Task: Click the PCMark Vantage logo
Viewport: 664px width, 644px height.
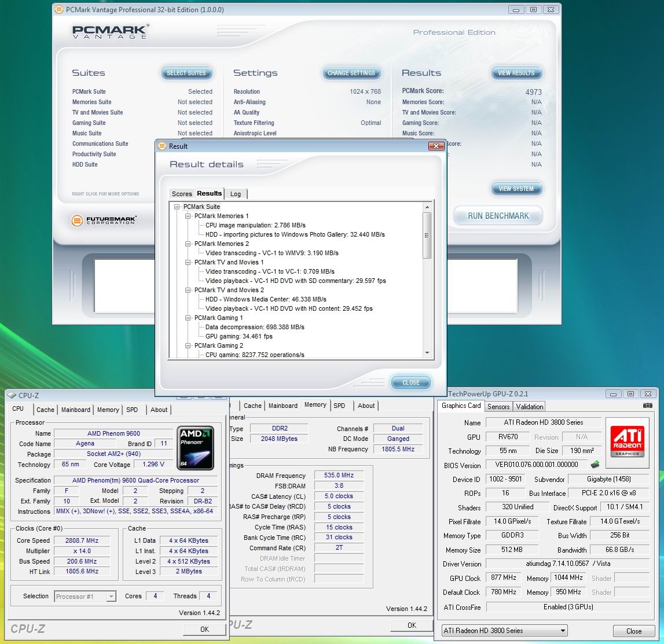Action: click(111, 32)
